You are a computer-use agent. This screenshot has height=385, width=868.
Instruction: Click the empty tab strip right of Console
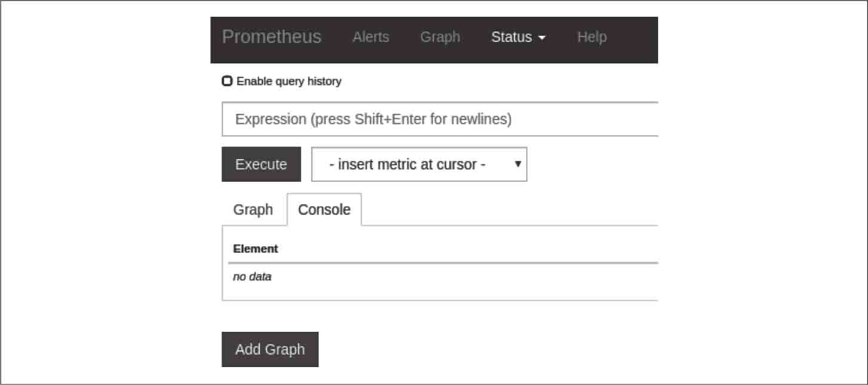[508, 210]
